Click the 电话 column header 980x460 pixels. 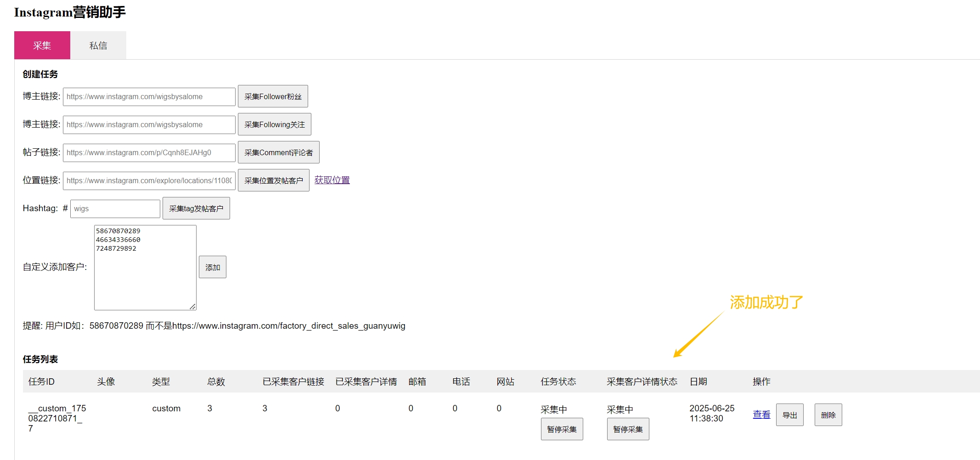click(x=462, y=381)
